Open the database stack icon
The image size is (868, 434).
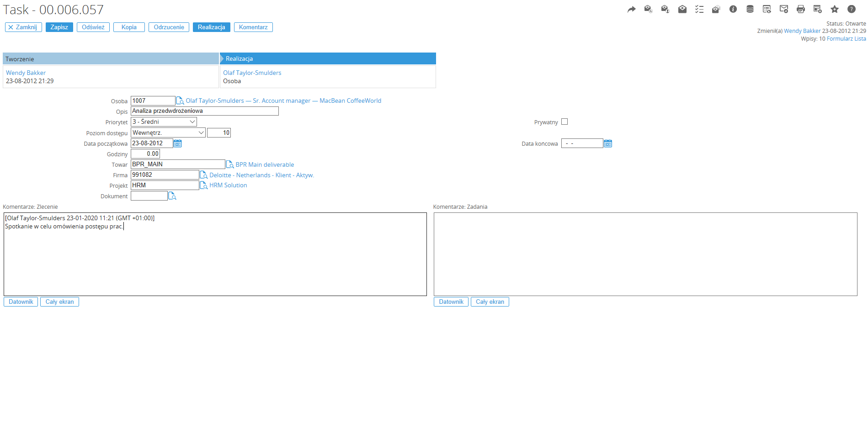tap(750, 9)
